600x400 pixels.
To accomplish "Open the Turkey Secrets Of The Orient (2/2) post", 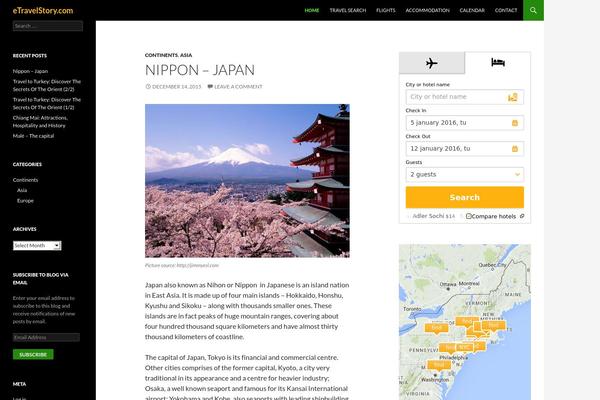I will tap(47, 85).
